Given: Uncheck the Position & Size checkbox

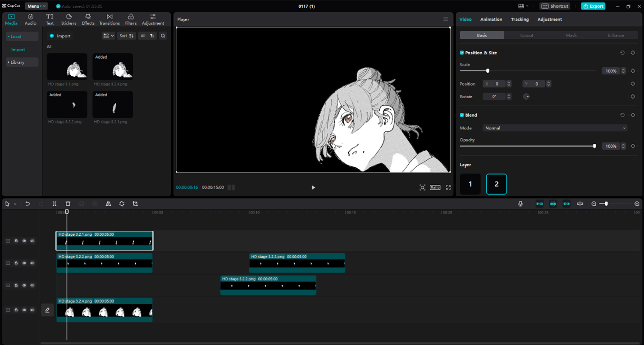Looking at the screenshot, I should pos(462,53).
